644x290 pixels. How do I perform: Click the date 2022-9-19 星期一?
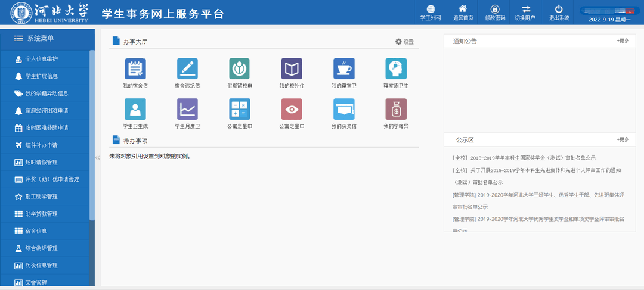(609, 19)
